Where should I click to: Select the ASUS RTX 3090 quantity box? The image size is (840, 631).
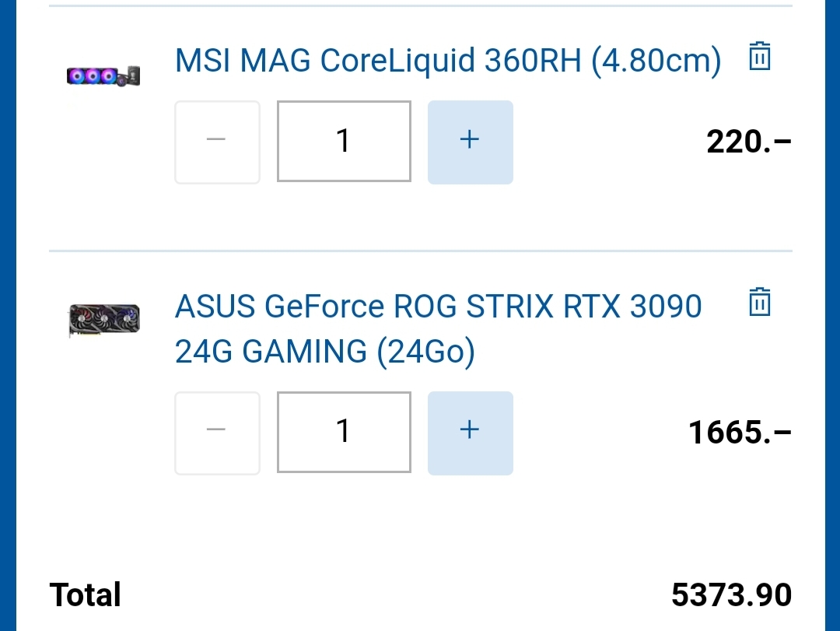344,432
